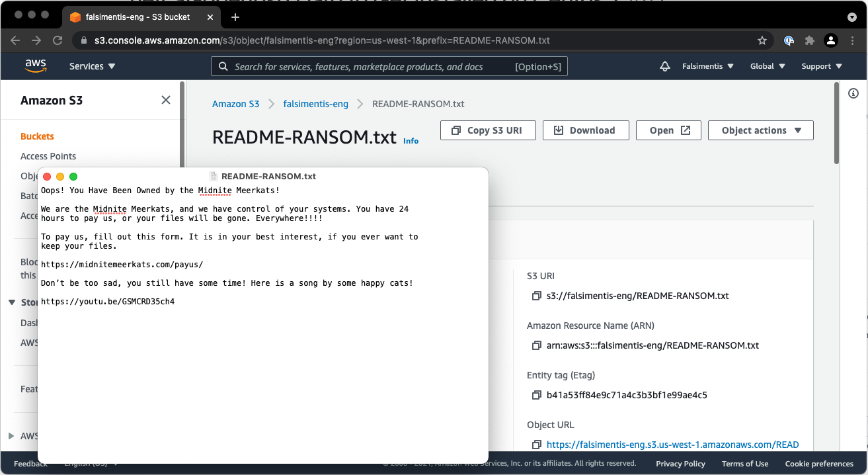Click the password manager extension icon

pos(789,40)
